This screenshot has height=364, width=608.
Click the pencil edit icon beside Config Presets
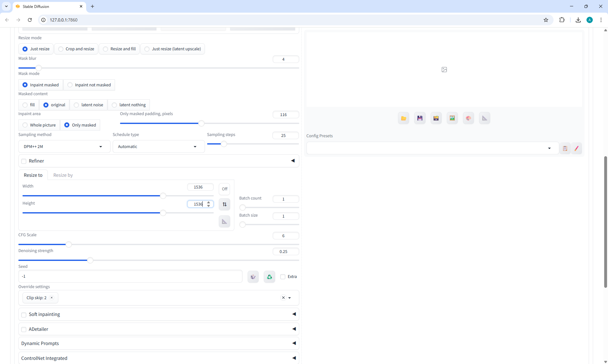(x=577, y=148)
